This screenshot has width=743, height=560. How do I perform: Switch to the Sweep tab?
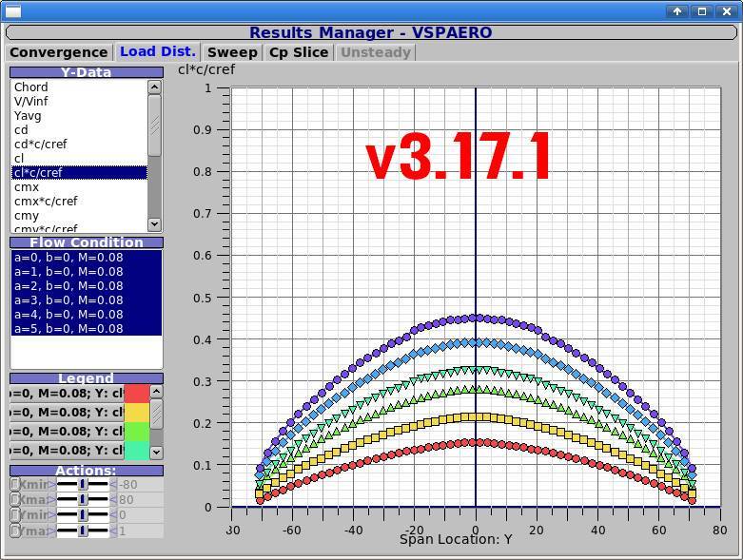232,52
